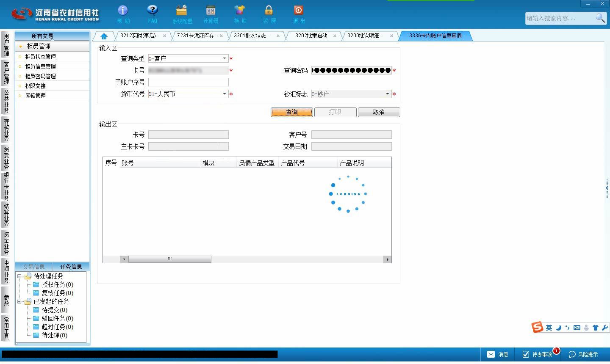Open the 风险提示 alert bubble icon

pyautogui.click(x=572, y=354)
